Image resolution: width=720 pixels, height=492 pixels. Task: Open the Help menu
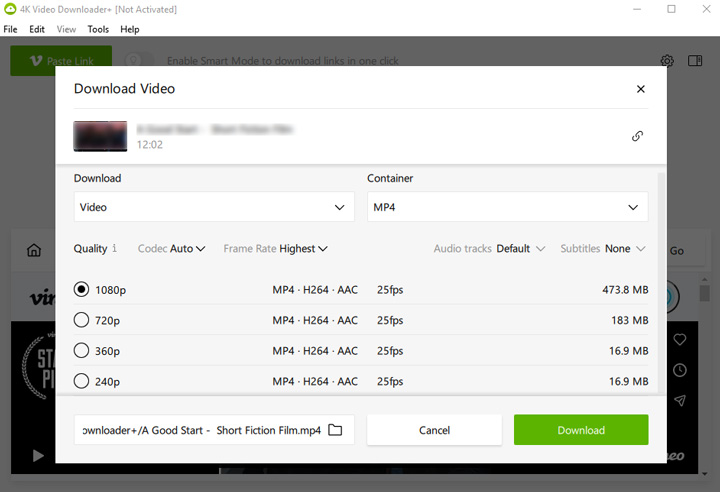[x=129, y=29]
